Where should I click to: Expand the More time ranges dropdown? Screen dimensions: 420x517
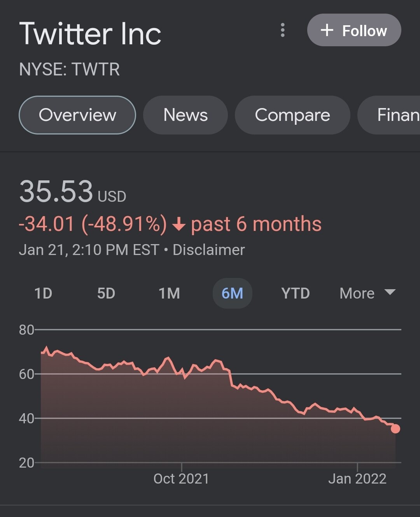coord(357,293)
